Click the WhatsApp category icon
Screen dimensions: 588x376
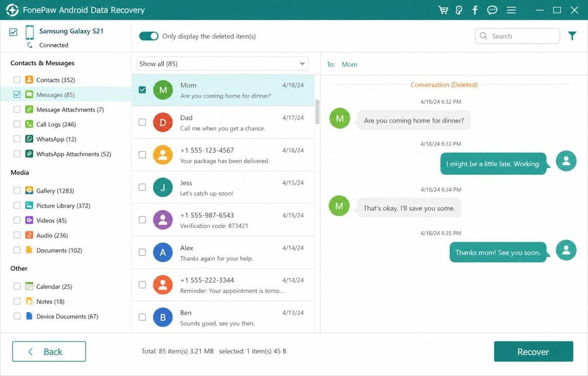[x=29, y=139]
